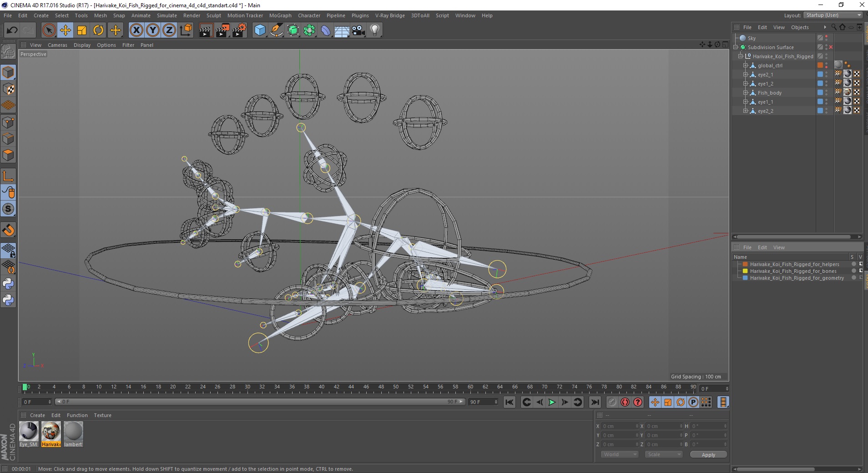Open Edit Render Settings
868x473 pixels.
point(239,30)
